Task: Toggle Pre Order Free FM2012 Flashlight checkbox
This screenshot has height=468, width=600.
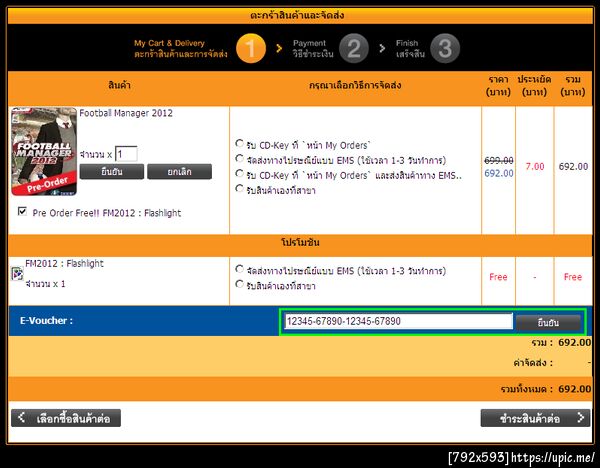Action: coord(23,211)
